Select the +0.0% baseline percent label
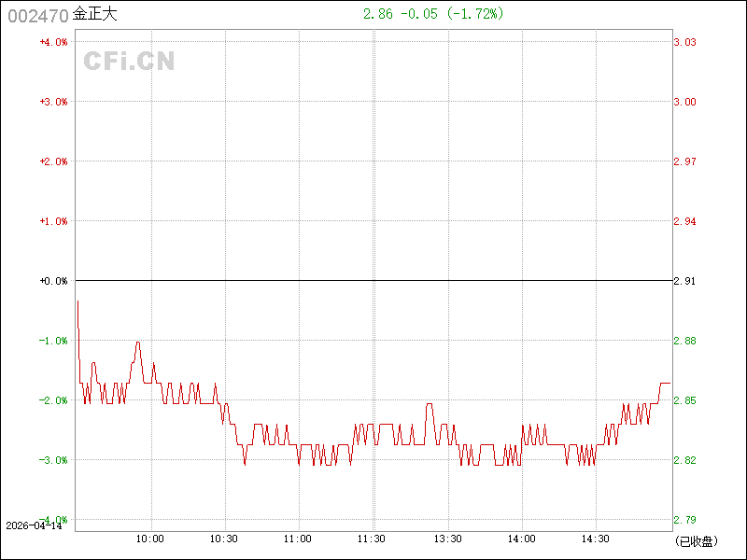747x560 pixels. coord(53,281)
